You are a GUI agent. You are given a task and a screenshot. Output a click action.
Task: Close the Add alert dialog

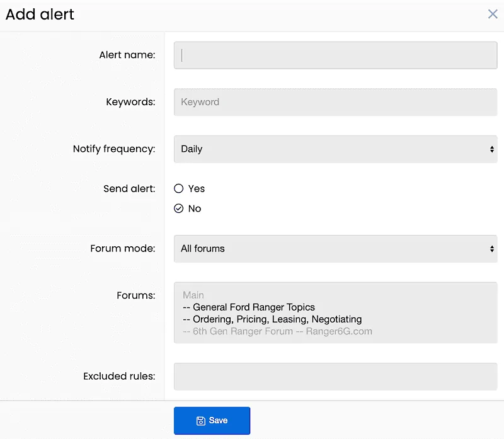[x=493, y=14]
